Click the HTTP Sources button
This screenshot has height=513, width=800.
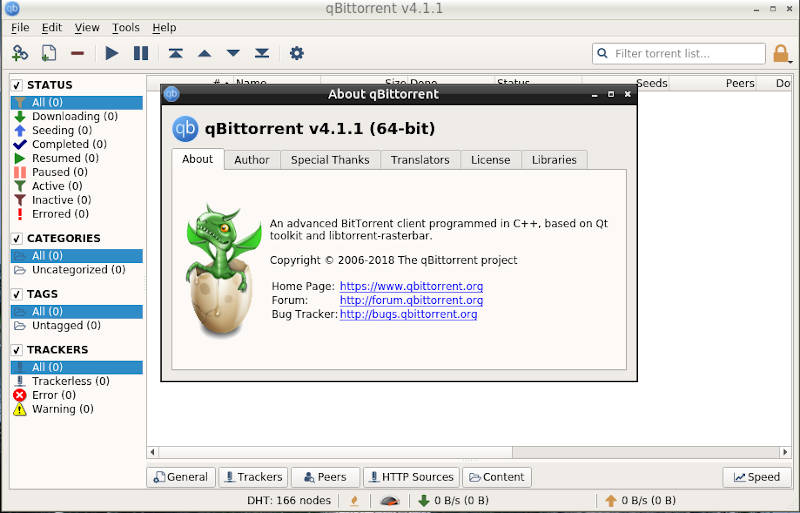coord(411,477)
